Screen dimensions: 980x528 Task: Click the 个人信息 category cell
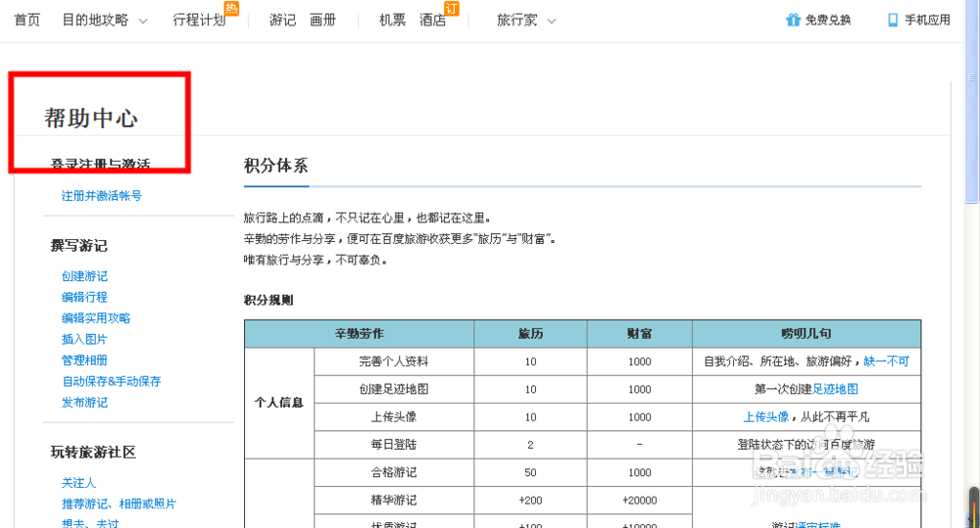[279, 403]
